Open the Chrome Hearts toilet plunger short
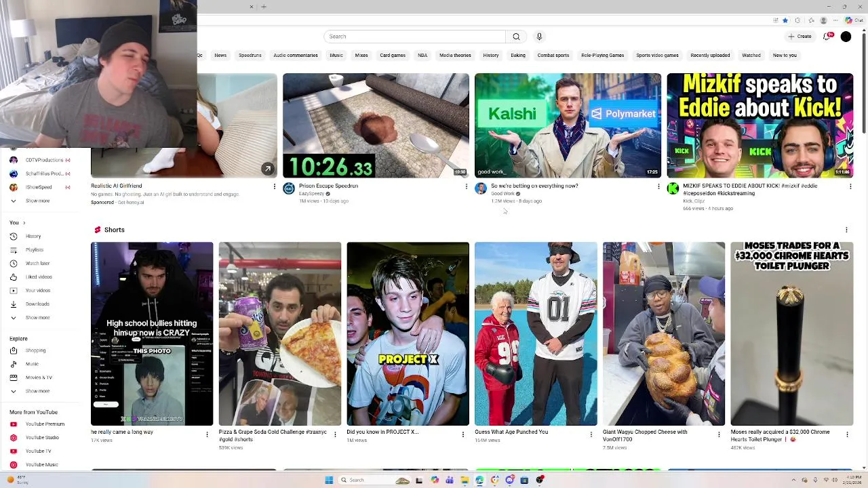The height and width of the screenshot is (488, 868). click(x=791, y=333)
